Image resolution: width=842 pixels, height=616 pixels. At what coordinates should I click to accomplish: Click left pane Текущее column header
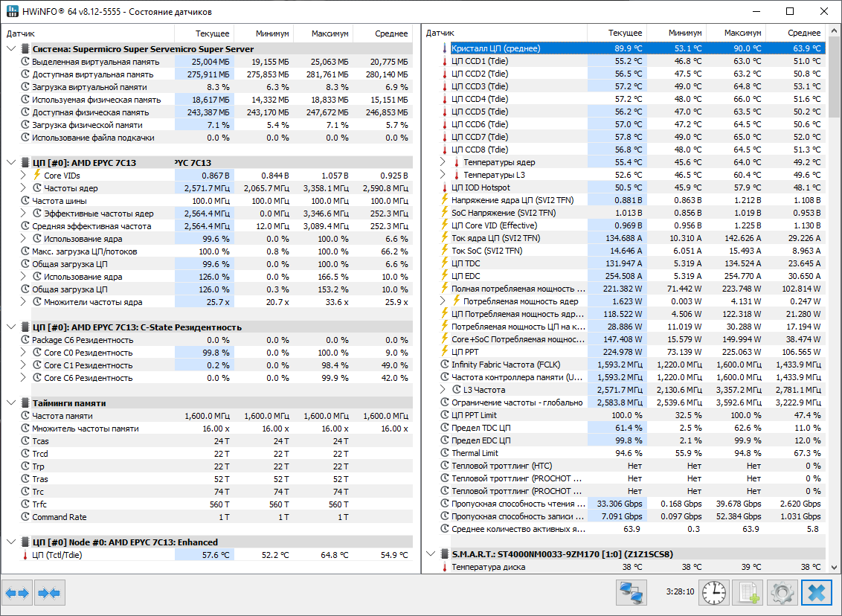(204, 33)
